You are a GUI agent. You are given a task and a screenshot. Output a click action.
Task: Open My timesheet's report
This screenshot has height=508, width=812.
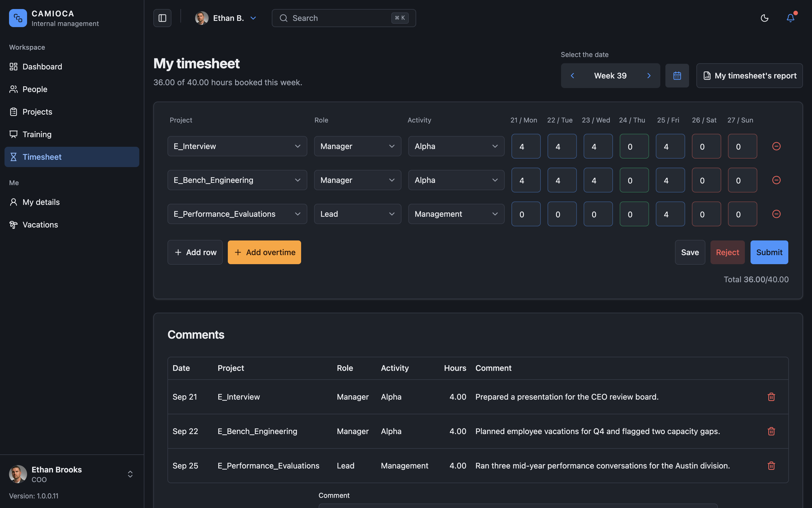749,76
